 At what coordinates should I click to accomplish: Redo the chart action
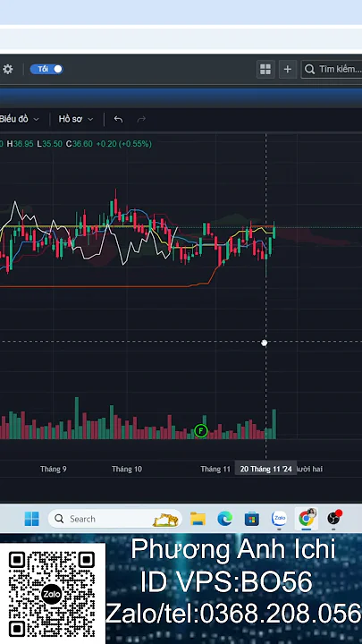[x=141, y=119]
